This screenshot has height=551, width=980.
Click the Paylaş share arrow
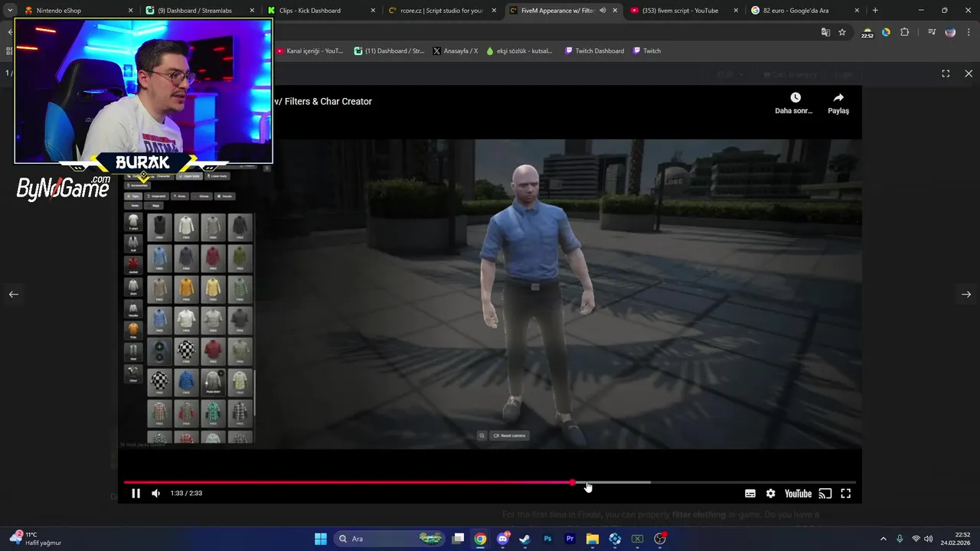[x=838, y=97]
